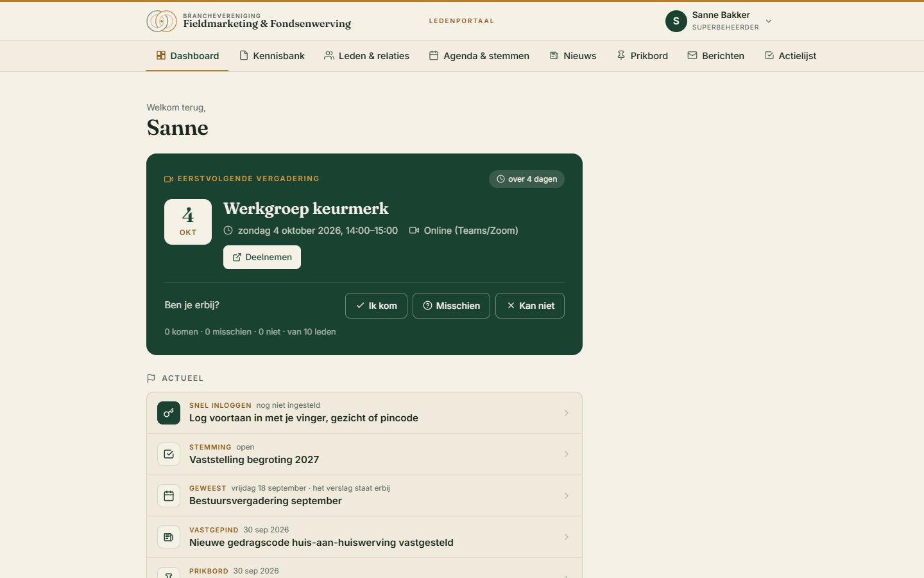Image resolution: width=924 pixels, height=578 pixels.
Task: Click the 4 OKT date tile
Action: (x=188, y=222)
